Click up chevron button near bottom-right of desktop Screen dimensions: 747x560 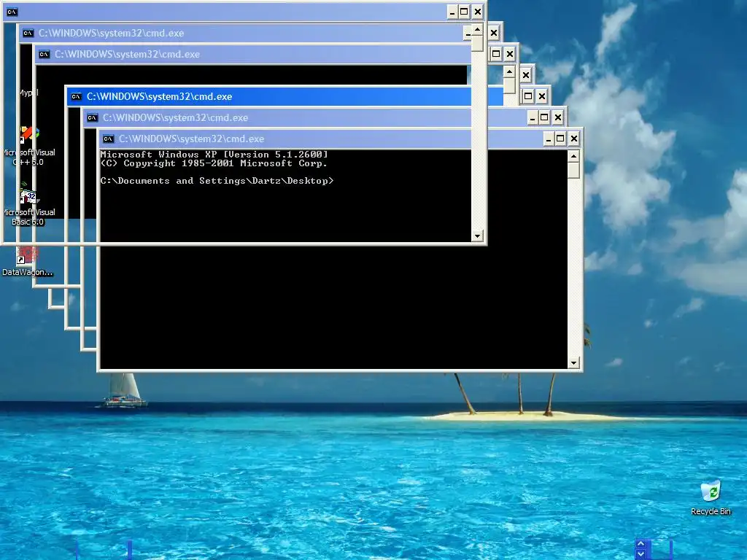tap(640, 544)
